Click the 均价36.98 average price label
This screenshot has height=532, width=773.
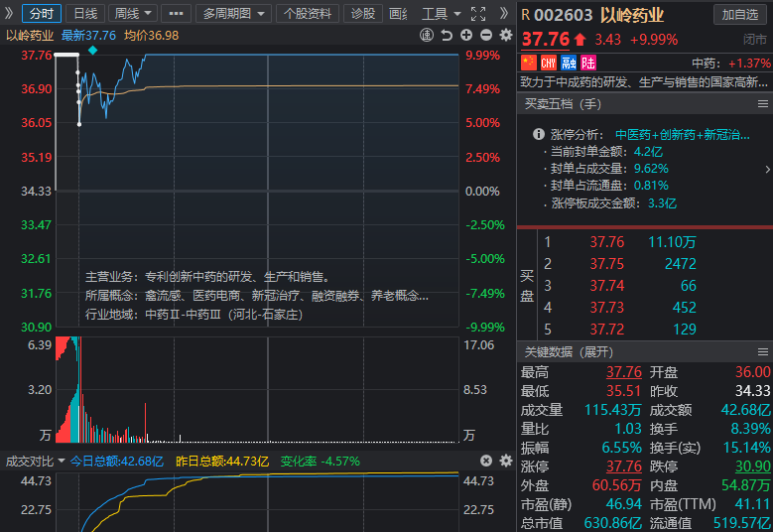pos(152,36)
